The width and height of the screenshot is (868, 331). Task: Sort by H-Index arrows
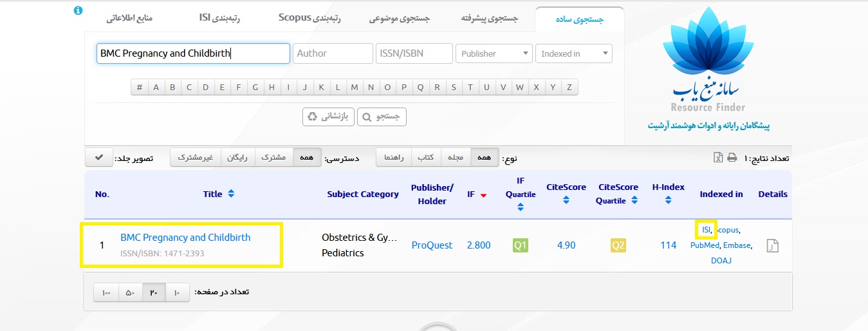coord(668,200)
